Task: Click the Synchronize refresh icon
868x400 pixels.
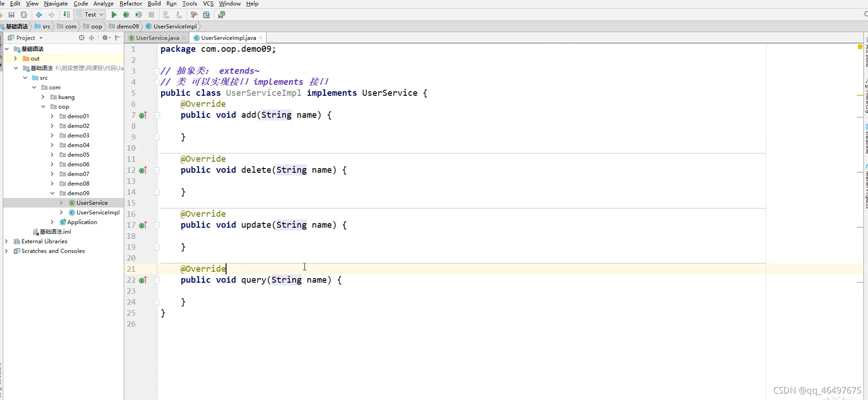Action: click(x=24, y=15)
